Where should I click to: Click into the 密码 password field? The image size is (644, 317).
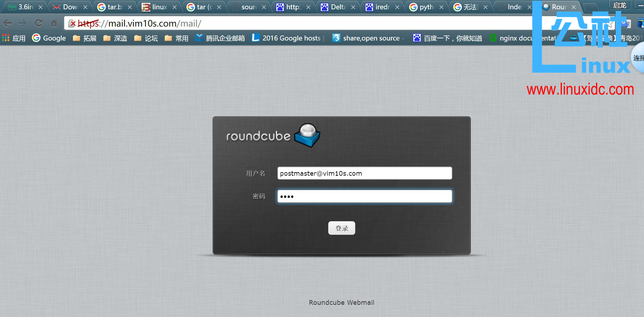[x=364, y=197]
